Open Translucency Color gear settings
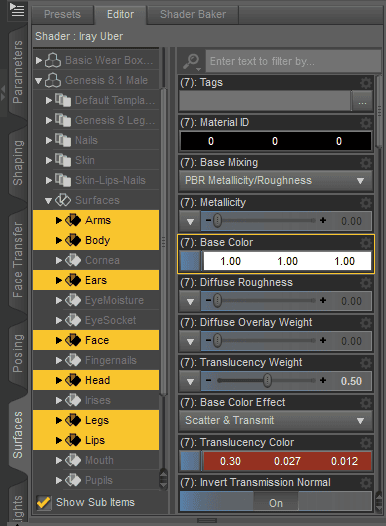 [366, 443]
